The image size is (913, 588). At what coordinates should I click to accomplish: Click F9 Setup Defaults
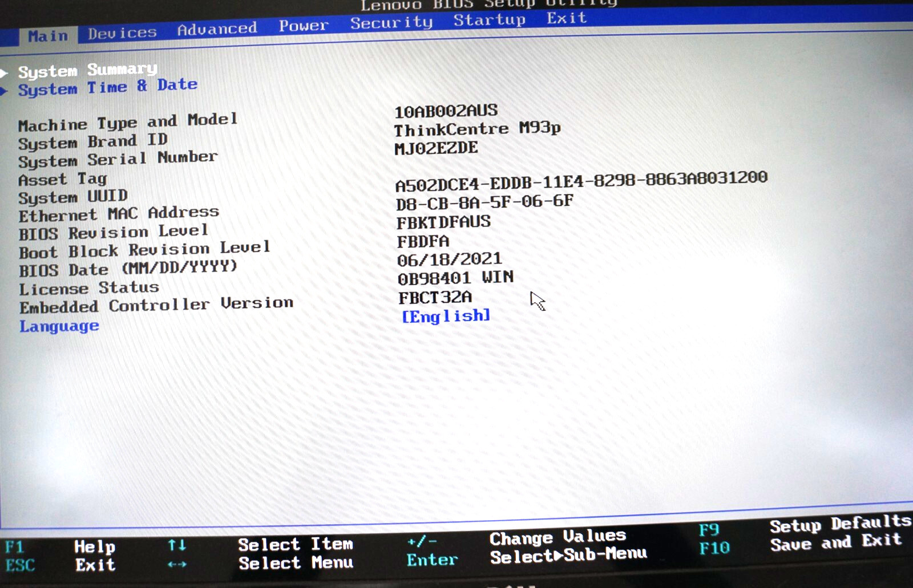(805, 526)
